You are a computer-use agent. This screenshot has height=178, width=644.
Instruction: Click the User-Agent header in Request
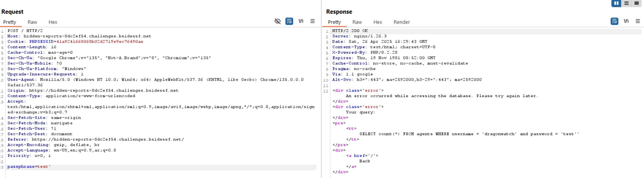click(x=155, y=82)
